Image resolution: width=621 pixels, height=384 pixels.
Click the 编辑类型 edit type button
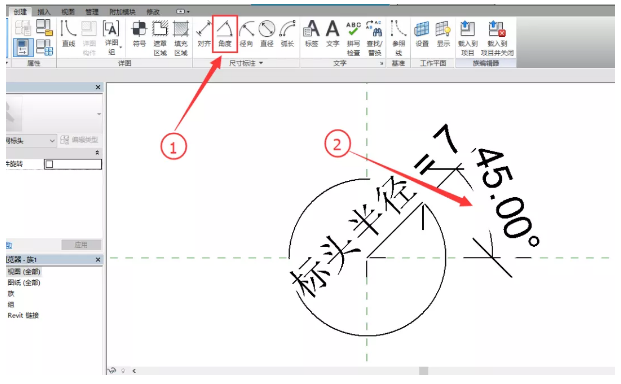pyautogui.click(x=80, y=140)
